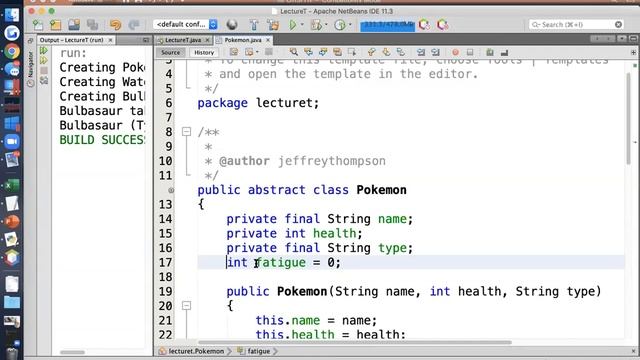Click the editor back-navigation icon beside its arrow
This screenshot has width=640, height=360.
(249, 52)
